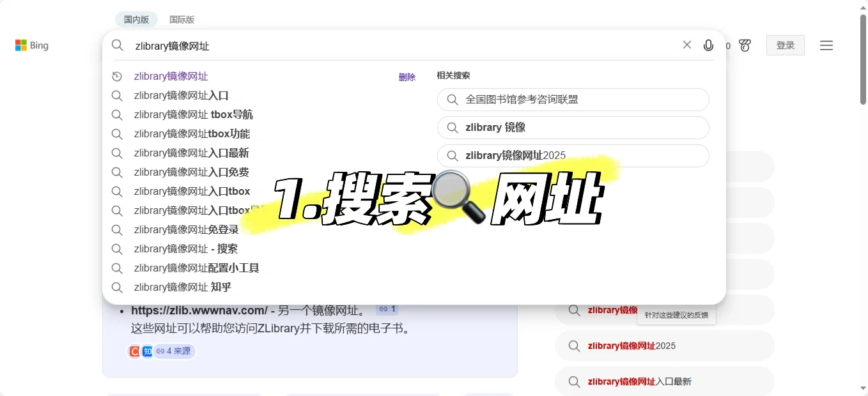Screen dimensions: 868x396
Task: Click related pill zlibrary镜像网址2025 in dropdown
Action: (x=573, y=155)
